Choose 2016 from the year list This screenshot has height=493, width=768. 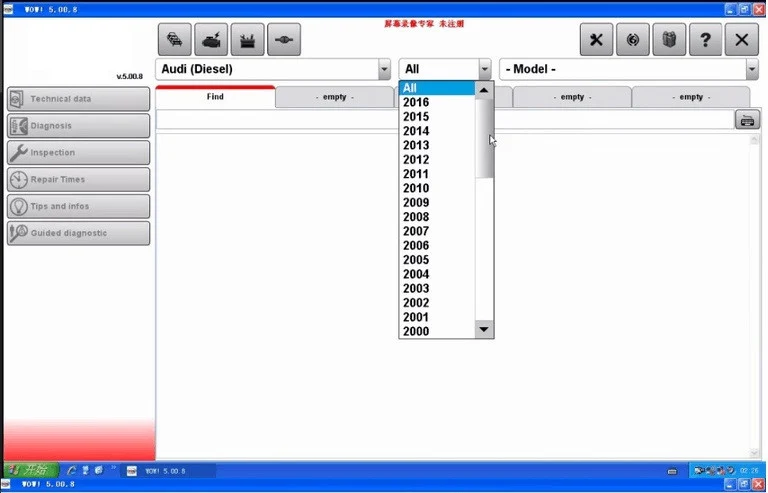[x=437, y=102]
